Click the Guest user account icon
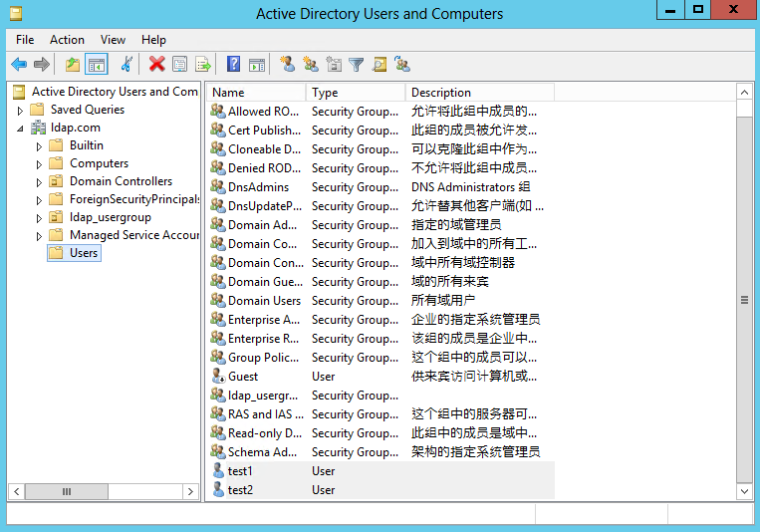This screenshot has height=532, width=760. (x=218, y=376)
